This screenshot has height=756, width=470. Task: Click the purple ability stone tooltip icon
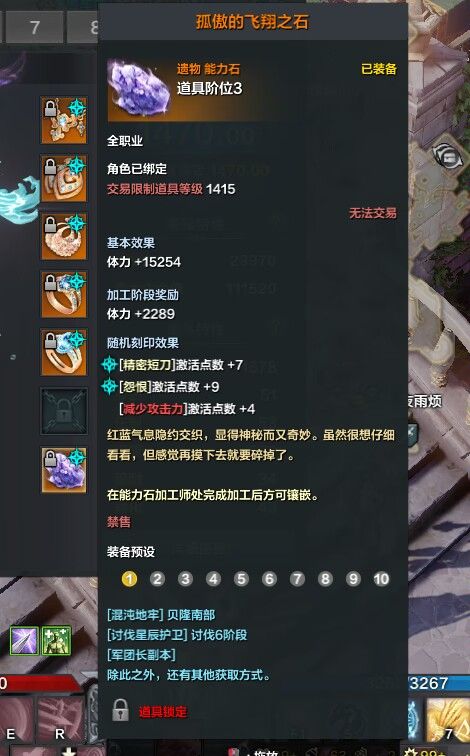tap(140, 89)
